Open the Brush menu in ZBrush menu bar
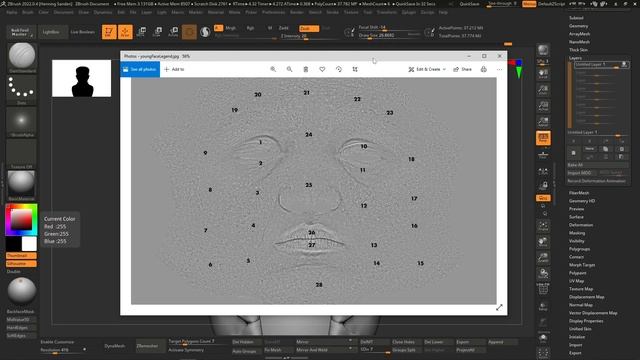640x360 pixels. point(28,12)
